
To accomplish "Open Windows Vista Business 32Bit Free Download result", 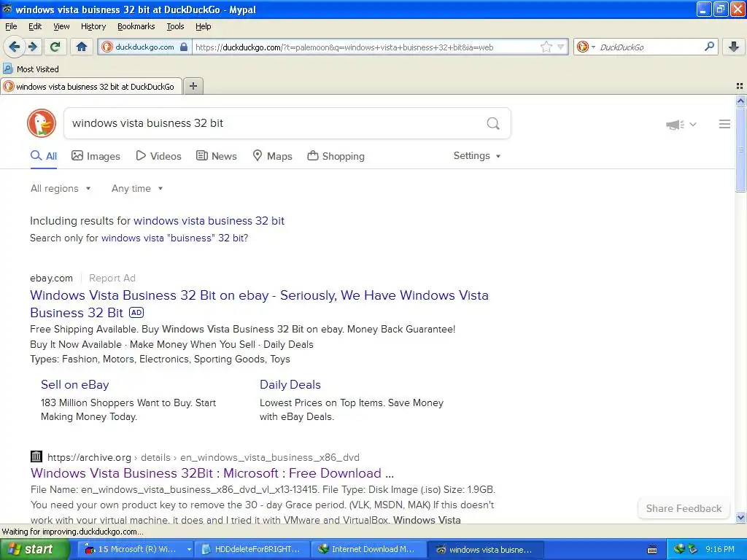I will (212, 473).
